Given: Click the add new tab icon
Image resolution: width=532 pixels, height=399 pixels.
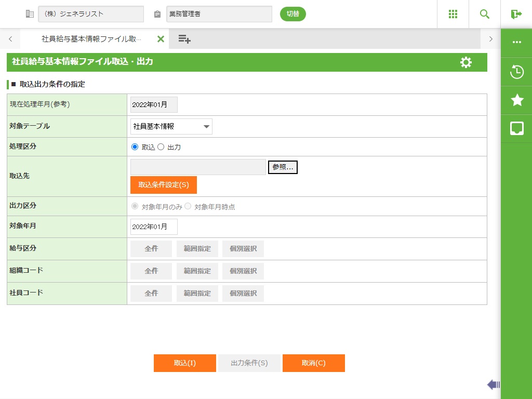Looking at the screenshot, I should coord(184,39).
